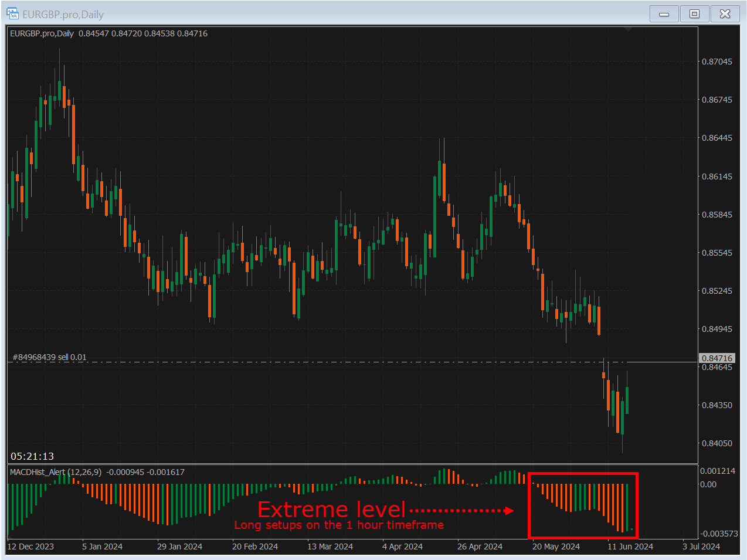Click the current price tag 0.84716

(x=717, y=358)
